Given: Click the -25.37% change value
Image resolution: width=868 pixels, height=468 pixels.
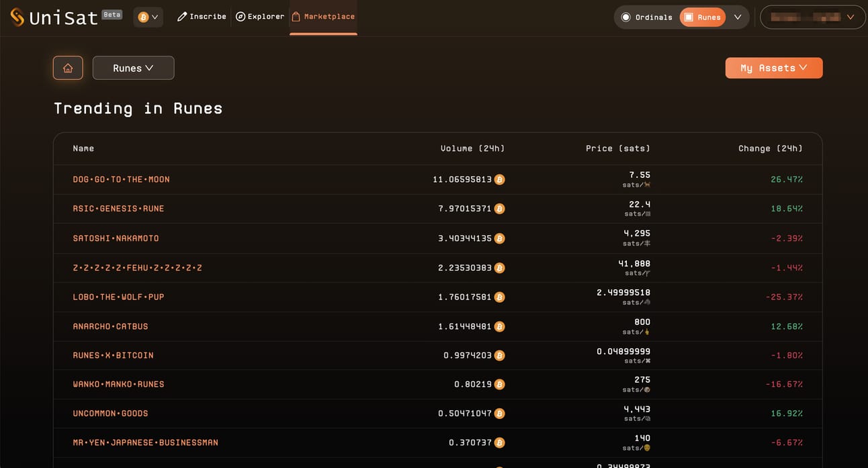Looking at the screenshot, I should click(x=784, y=297).
